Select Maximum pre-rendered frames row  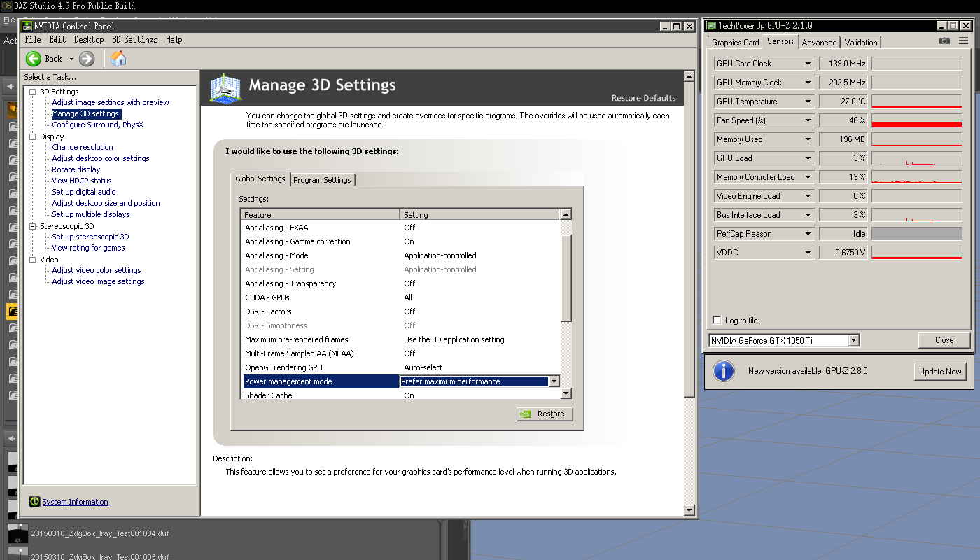click(x=401, y=339)
